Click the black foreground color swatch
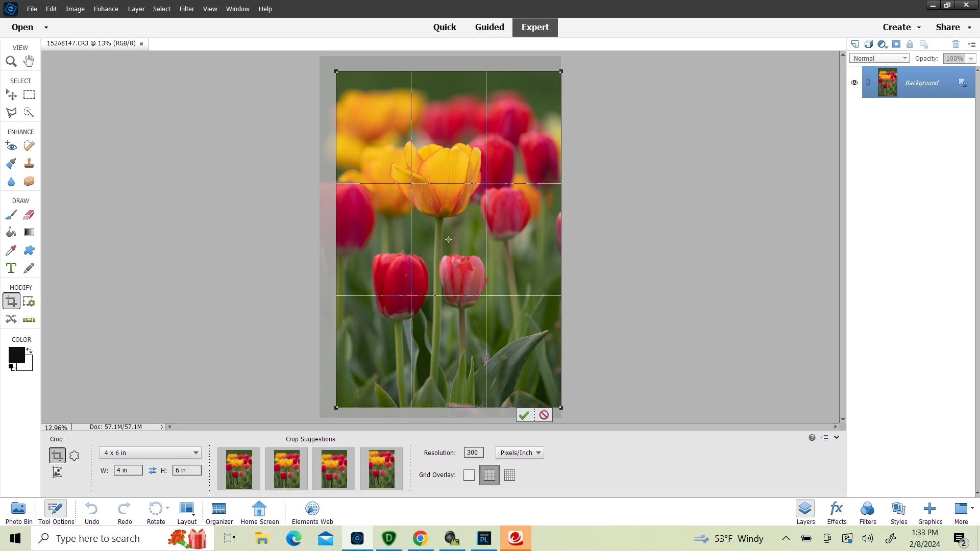The image size is (980, 551). pyautogui.click(x=16, y=355)
